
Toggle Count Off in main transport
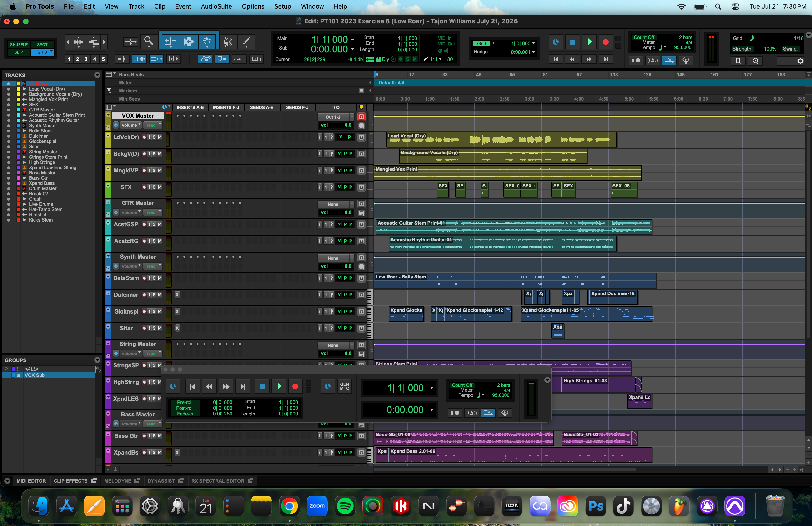coord(644,37)
